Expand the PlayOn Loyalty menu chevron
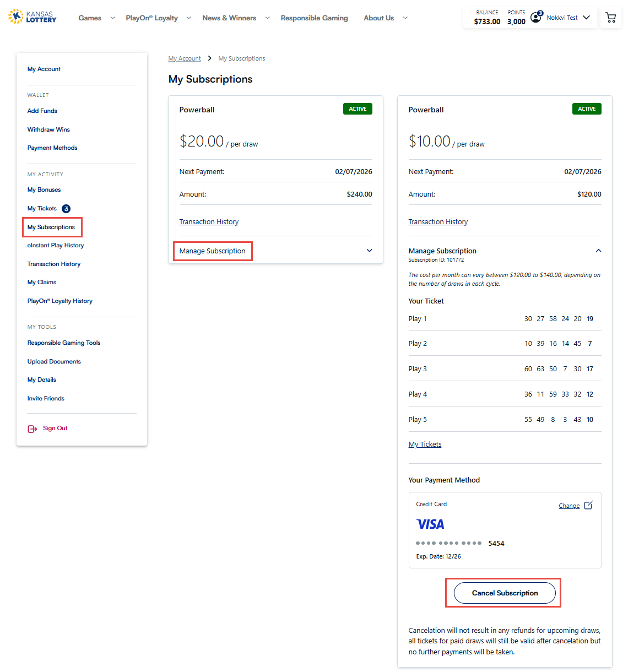639x672 pixels. (189, 18)
